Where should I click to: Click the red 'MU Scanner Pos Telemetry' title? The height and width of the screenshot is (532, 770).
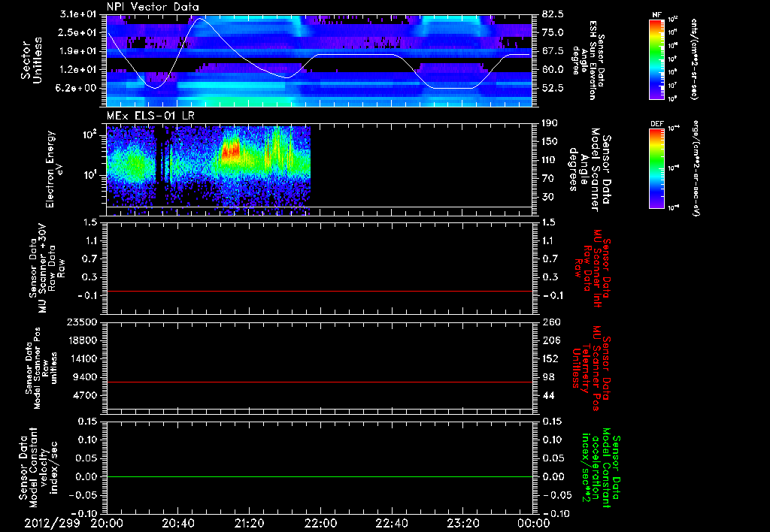591,368
